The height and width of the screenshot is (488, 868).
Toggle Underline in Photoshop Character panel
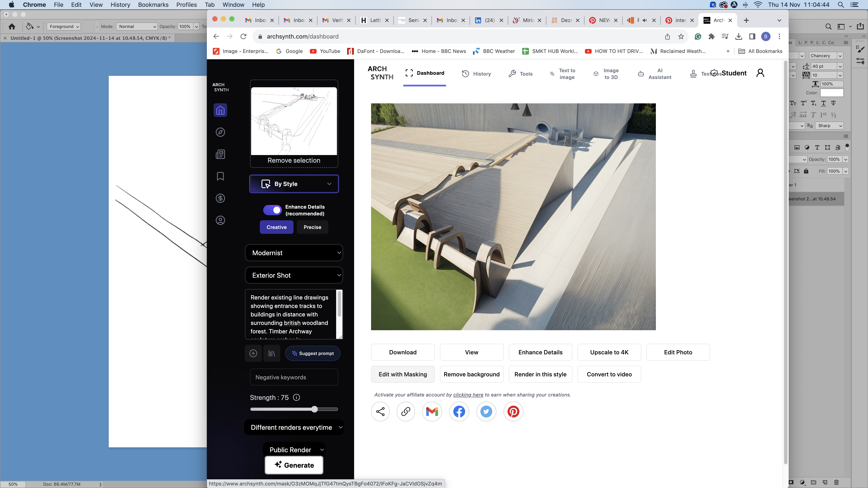pos(823,103)
